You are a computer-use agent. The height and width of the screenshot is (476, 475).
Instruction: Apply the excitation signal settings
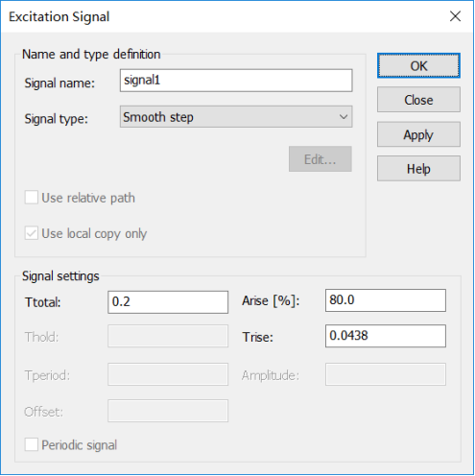point(418,134)
